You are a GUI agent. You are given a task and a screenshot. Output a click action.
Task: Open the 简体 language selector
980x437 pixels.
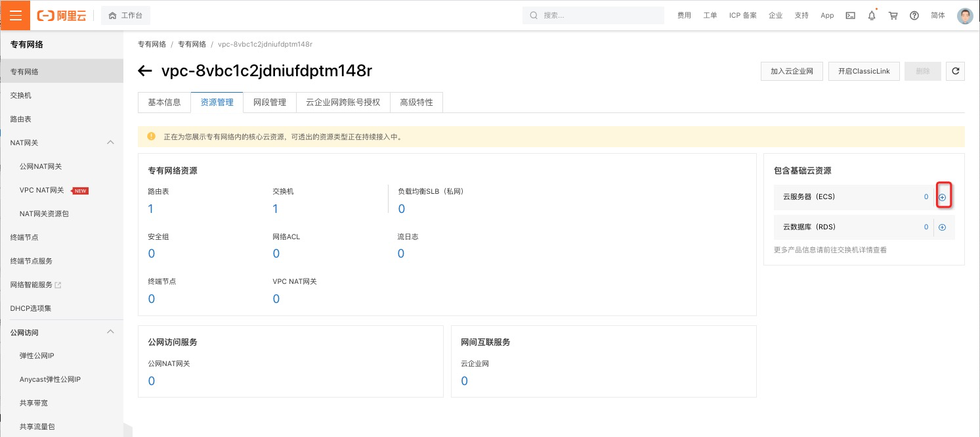(937, 15)
